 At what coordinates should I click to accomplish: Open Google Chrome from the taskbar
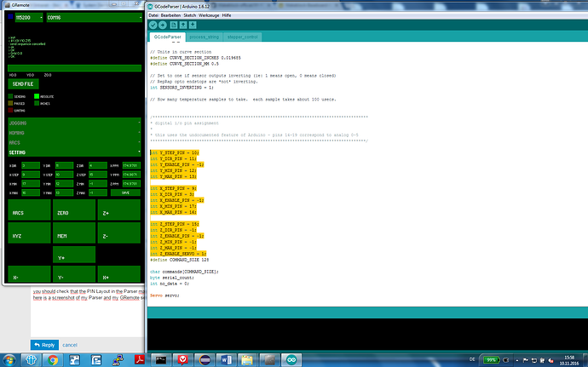pos(53,360)
